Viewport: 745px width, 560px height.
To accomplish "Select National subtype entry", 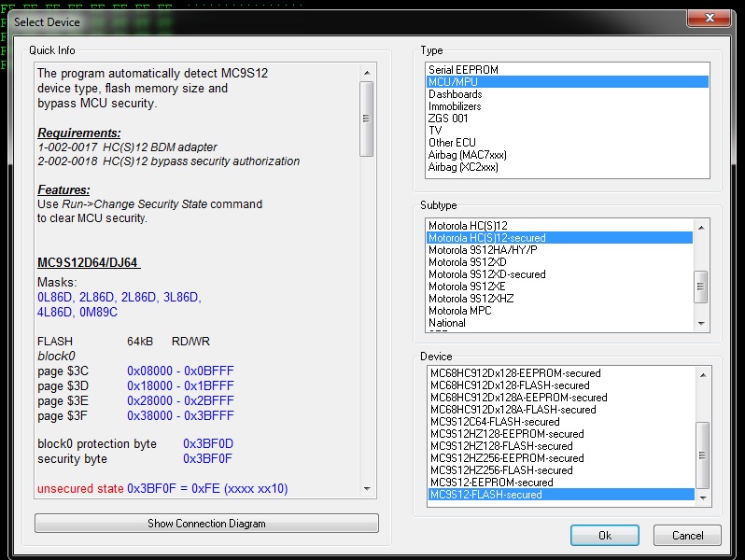I will (x=446, y=323).
